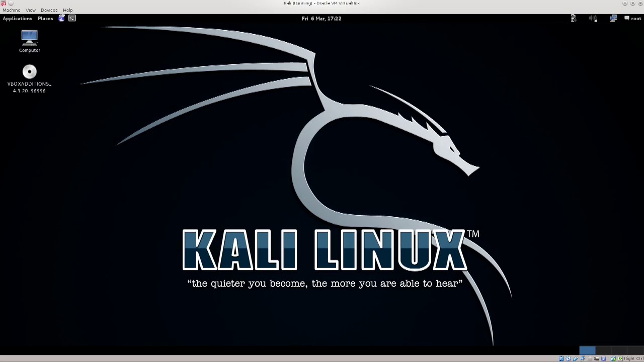Select the Computer desktop icon
Image resolution: width=644 pixels, height=362 pixels.
click(x=30, y=42)
